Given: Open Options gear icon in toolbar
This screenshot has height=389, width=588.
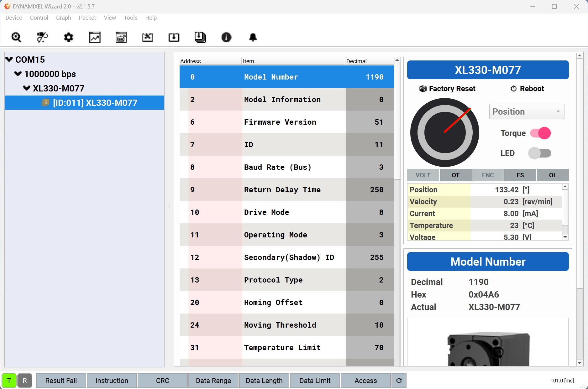Looking at the screenshot, I should (69, 37).
